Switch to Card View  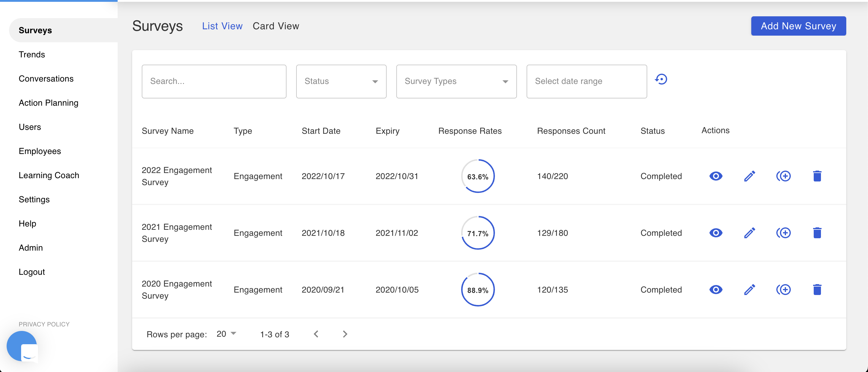click(276, 26)
